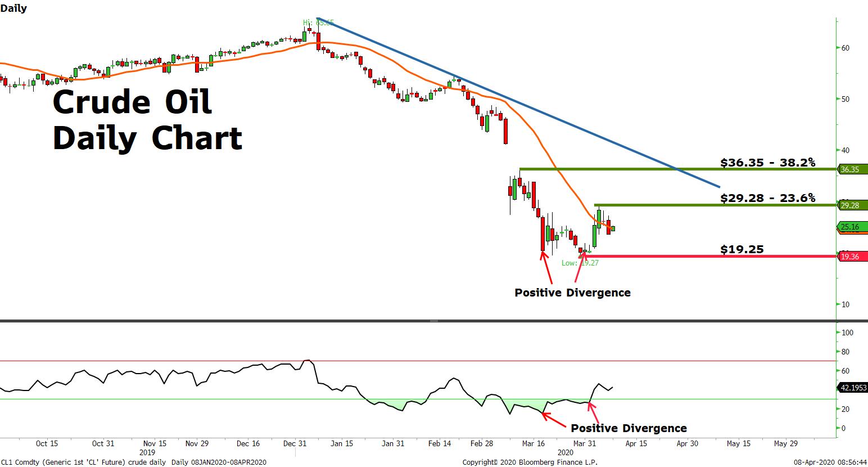Click the 50 price axis label
Viewport: 868px width, 467px height.
[845, 99]
